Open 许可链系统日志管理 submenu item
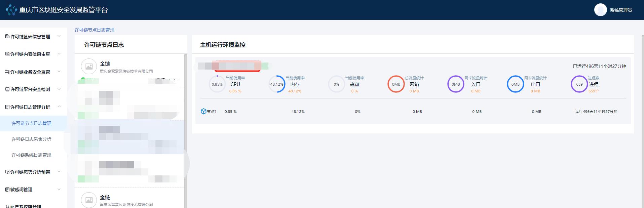644x208 pixels. point(34,155)
